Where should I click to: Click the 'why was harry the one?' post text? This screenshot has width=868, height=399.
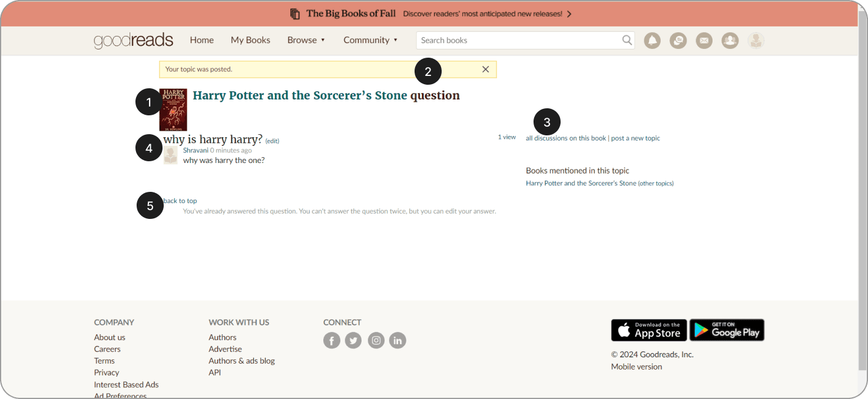pyautogui.click(x=224, y=160)
